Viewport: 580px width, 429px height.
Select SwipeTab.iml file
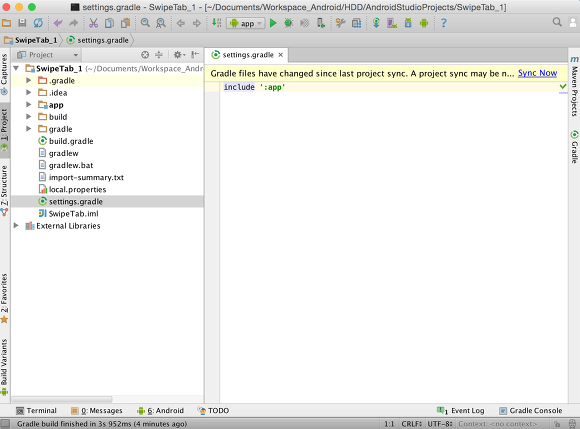tap(74, 213)
